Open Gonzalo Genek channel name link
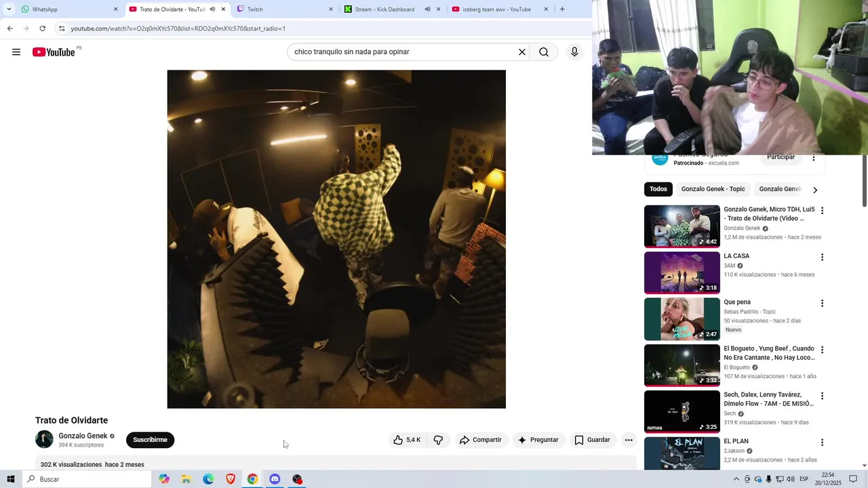The width and height of the screenshot is (868, 488). pyautogui.click(x=83, y=436)
